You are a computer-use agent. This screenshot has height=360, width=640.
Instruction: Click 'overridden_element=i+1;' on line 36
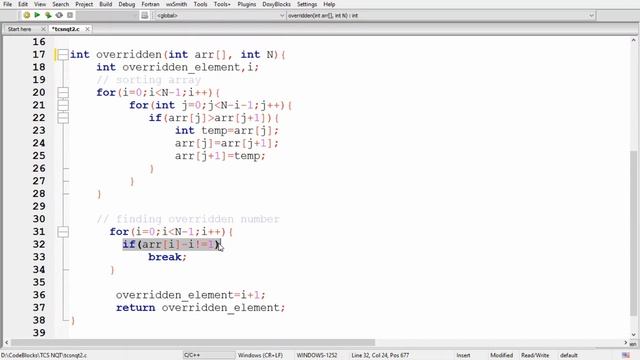click(191, 295)
